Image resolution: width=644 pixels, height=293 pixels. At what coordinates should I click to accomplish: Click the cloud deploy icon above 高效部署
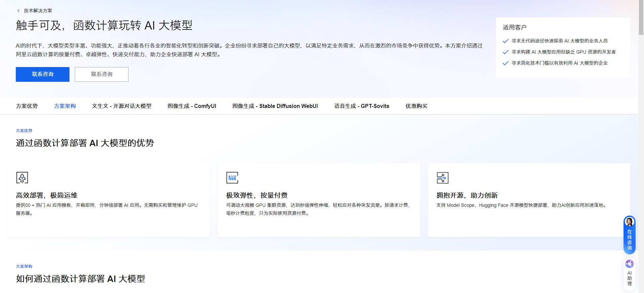(22, 178)
